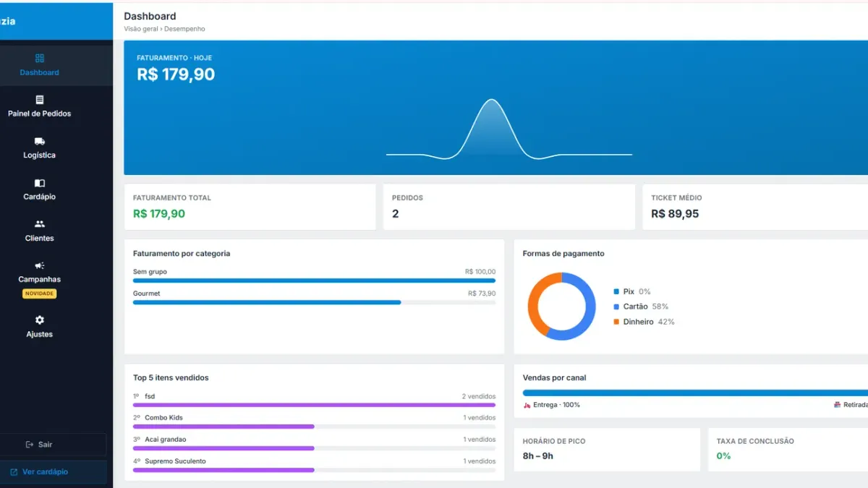
Task: Open Painel de Pedidos in sidebar
Action: pyautogui.click(x=40, y=106)
